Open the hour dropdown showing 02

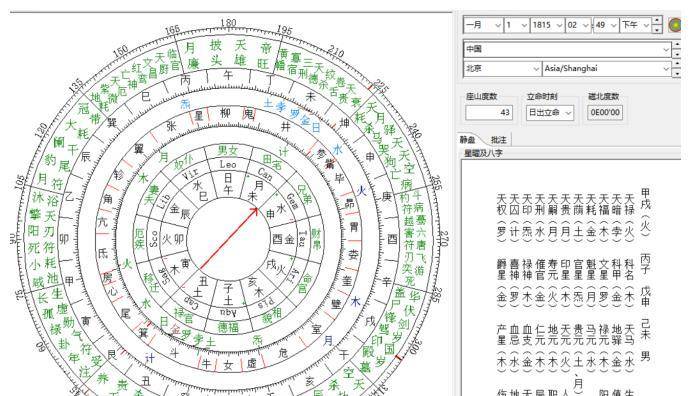coord(578,25)
